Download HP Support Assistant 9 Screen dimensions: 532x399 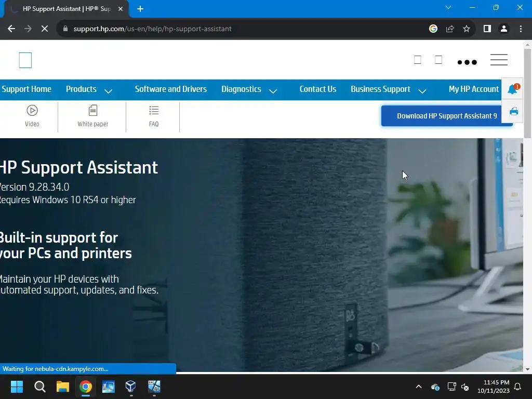(x=447, y=116)
